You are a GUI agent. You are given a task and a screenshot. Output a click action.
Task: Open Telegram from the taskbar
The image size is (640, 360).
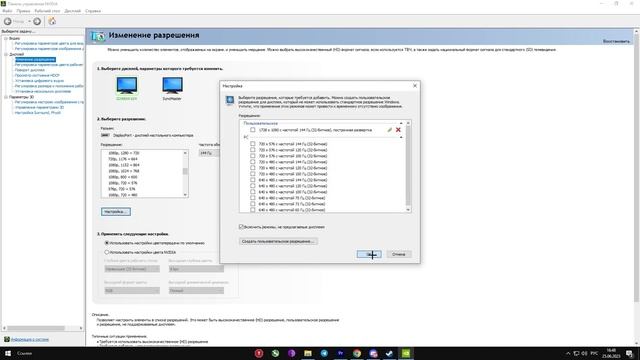coord(324,353)
